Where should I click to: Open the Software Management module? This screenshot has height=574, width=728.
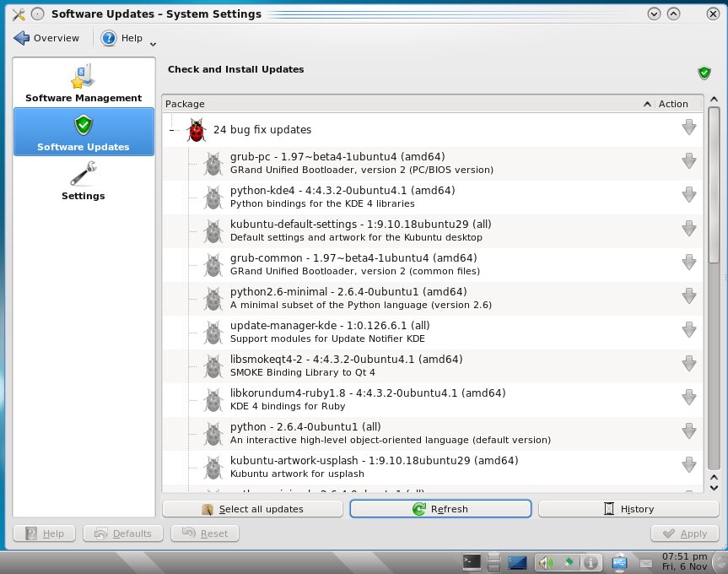(x=84, y=83)
